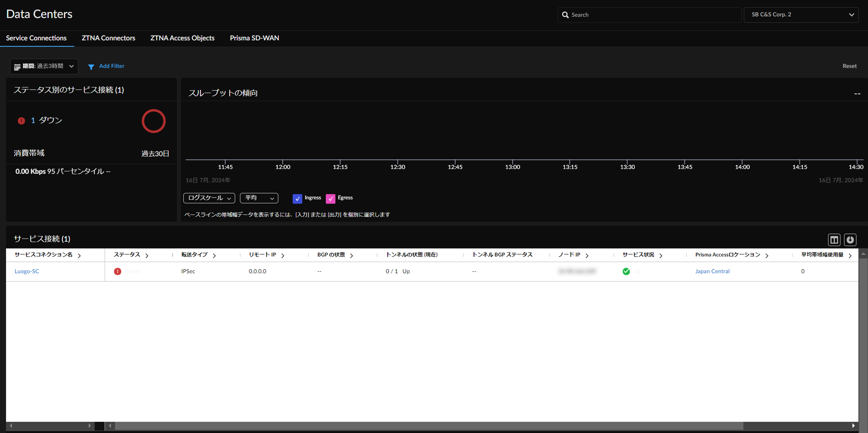Click the right arrow of the horizontal scrollbar
This screenshot has height=433, width=868.
(x=853, y=426)
